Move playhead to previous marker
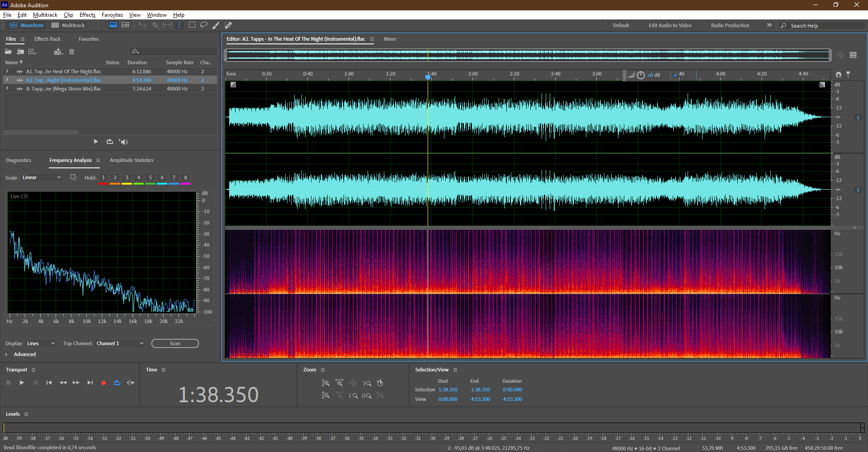The width and height of the screenshot is (868, 452). [x=49, y=383]
